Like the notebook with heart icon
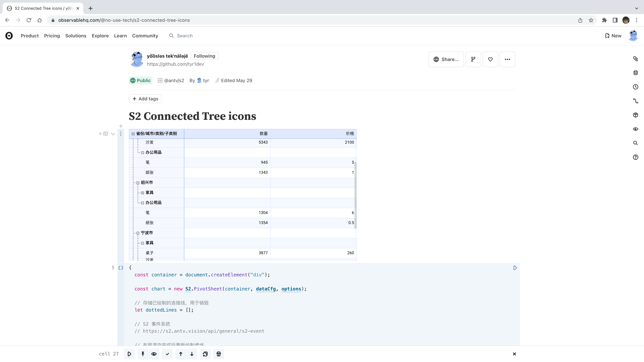Image resolution: width=644 pixels, height=362 pixels. coord(490,59)
